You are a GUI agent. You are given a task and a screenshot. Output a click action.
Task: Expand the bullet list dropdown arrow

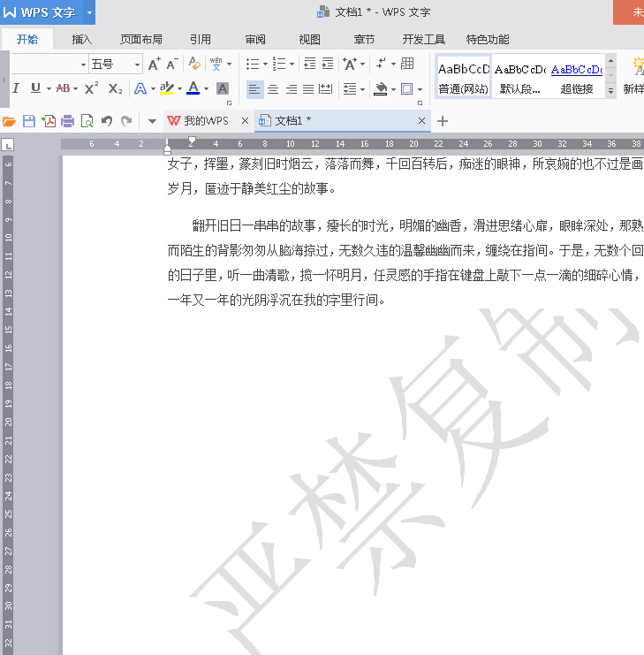pos(265,65)
